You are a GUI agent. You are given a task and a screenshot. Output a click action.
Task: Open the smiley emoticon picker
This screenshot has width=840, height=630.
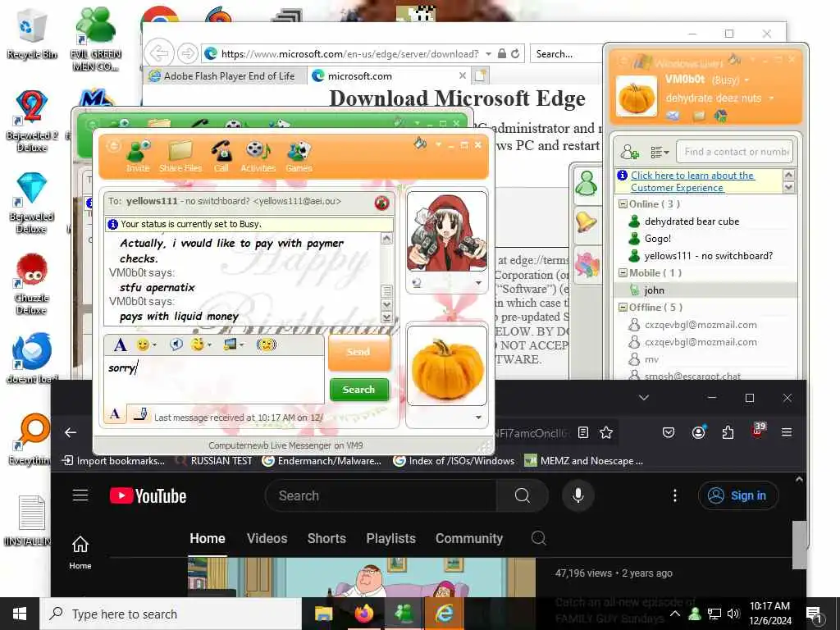[x=146, y=345]
